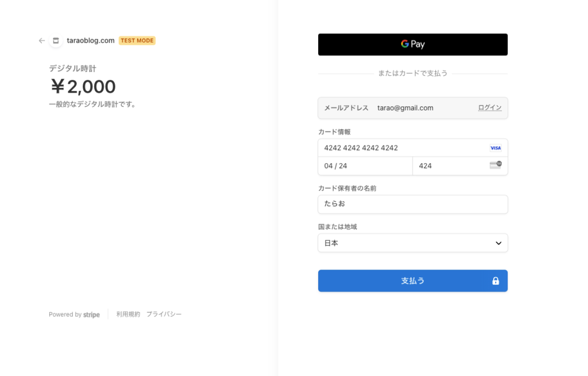Image resolution: width=588 pixels, height=376 pixels.
Task: Click the product description 一般的なデジタル時計です。
Action: coord(93,105)
